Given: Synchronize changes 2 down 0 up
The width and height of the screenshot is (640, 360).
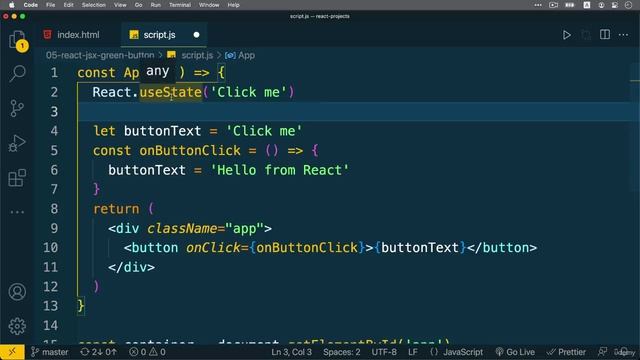Looking at the screenshot, I should pos(99,352).
